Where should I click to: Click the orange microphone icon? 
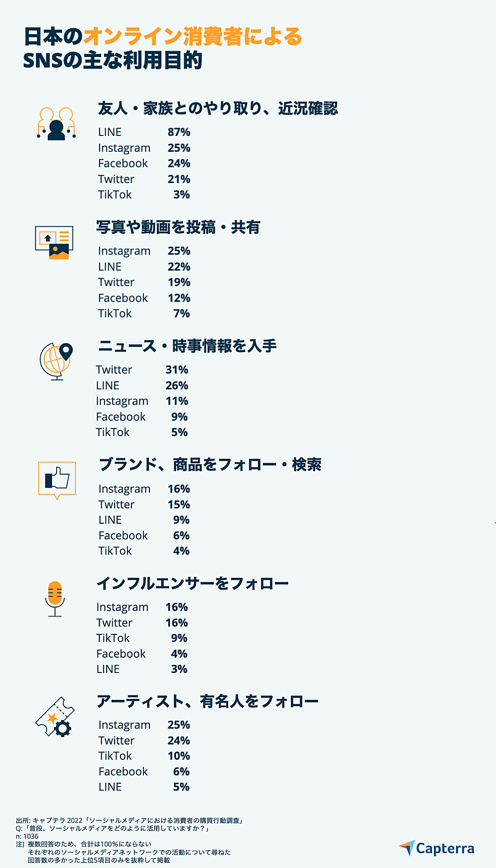[55, 598]
